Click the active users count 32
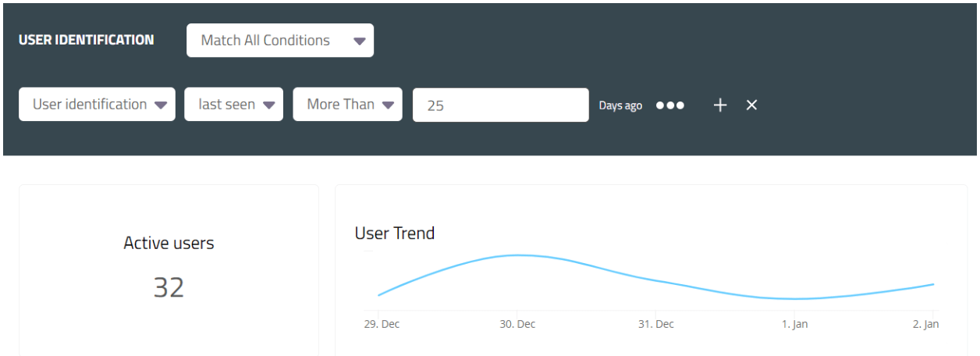This screenshot has height=356, width=980. pos(169,287)
